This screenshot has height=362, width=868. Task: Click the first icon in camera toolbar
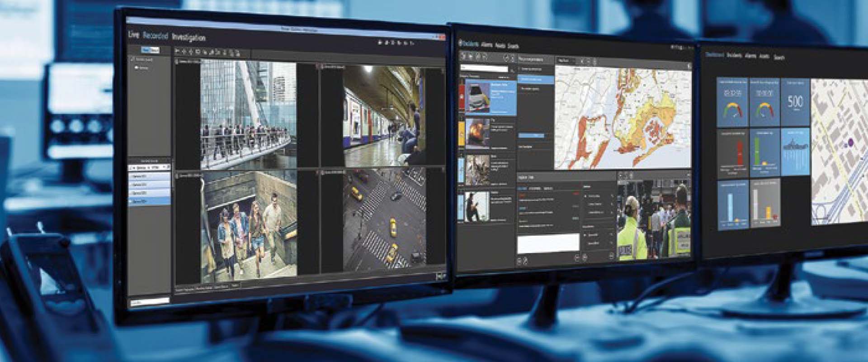tap(179, 51)
